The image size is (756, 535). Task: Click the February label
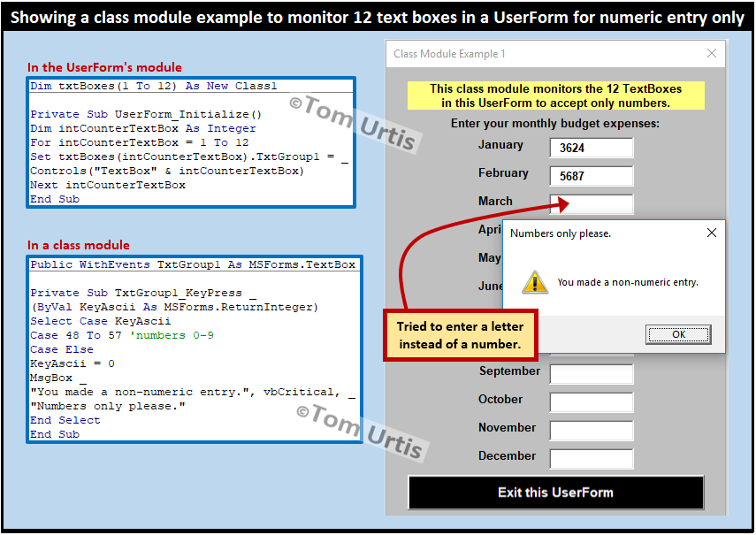coord(503,173)
